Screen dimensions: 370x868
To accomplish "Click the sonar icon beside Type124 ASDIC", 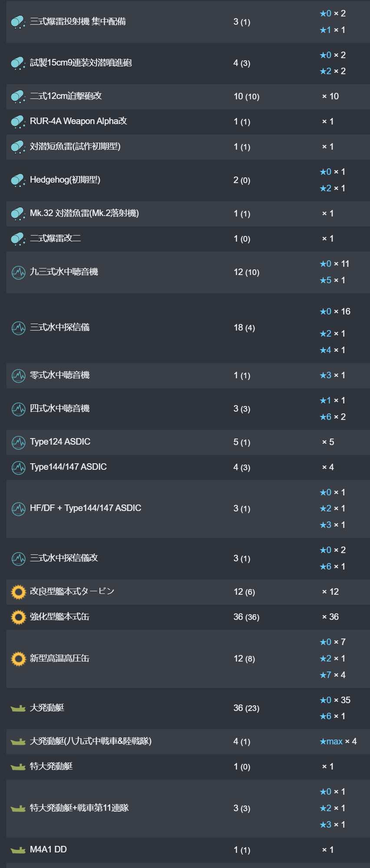I will [x=18, y=442].
